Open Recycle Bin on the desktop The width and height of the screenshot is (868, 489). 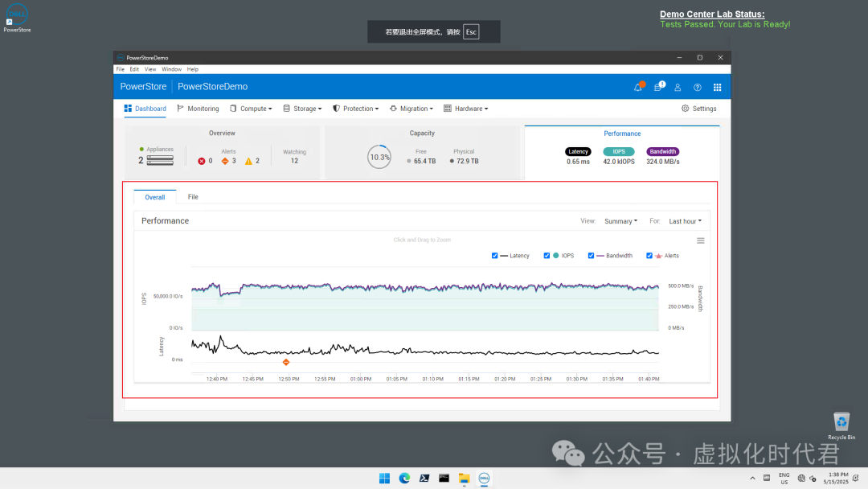[841, 425]
